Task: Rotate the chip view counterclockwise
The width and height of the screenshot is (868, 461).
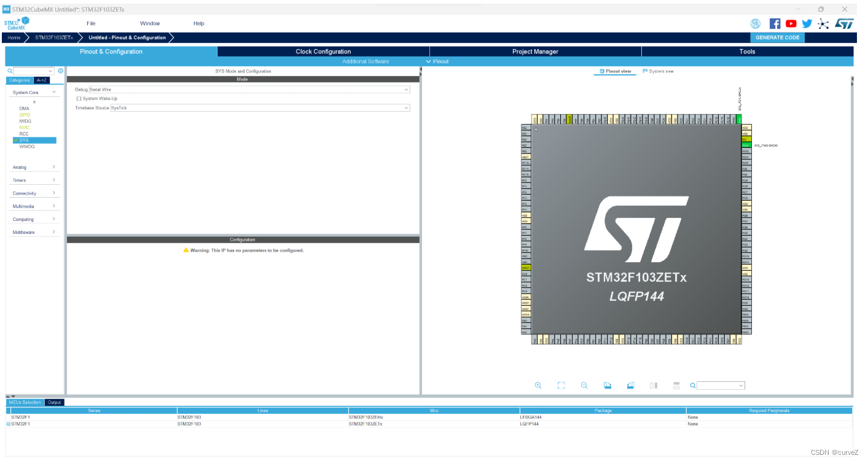Action: [x=630, y=385]
